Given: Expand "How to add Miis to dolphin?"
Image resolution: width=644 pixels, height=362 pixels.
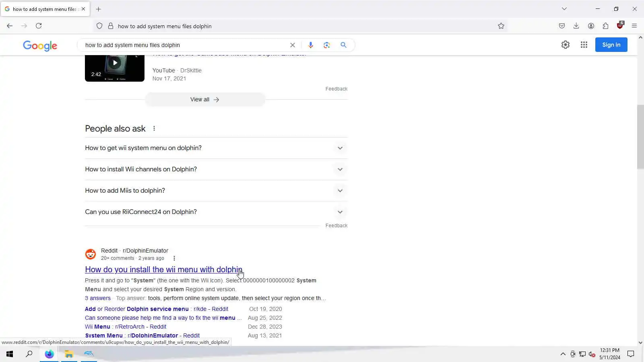Looking at the screenshot, I should click(216, 191).
